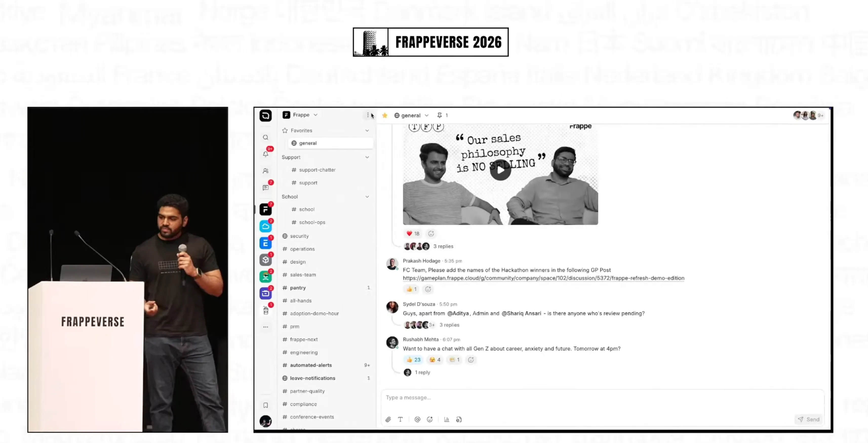
Task: Switch to the indigo workspace icon
Action: pos(266,293)
